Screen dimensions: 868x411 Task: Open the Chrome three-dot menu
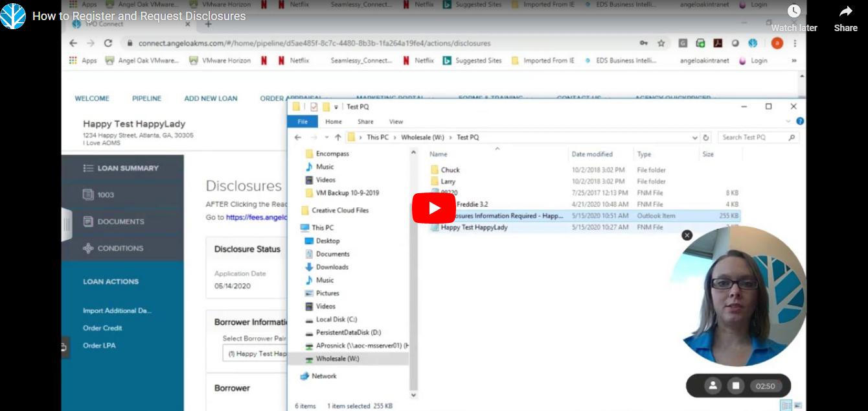(795, 43)
